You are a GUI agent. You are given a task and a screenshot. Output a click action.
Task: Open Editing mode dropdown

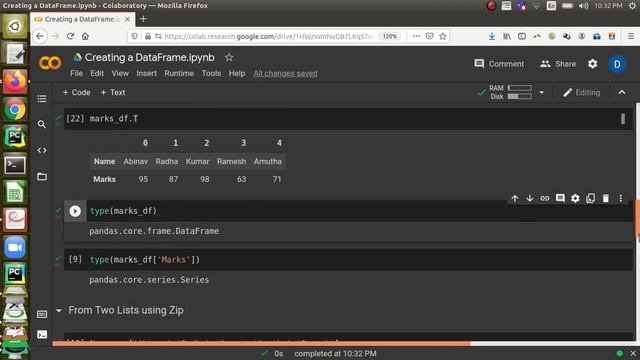[581, 93]
